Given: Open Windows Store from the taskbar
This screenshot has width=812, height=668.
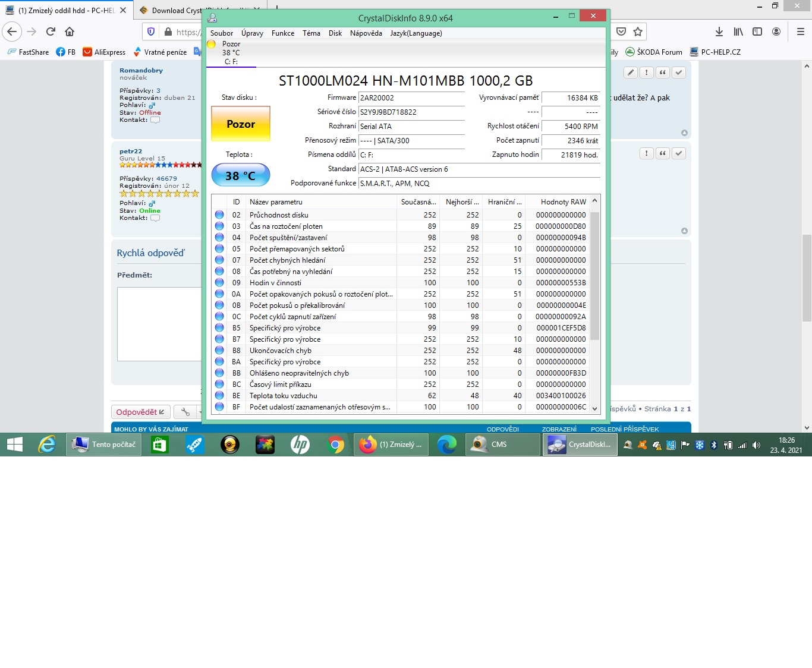Looking at the screenshot, I should [x=159, y=445].
